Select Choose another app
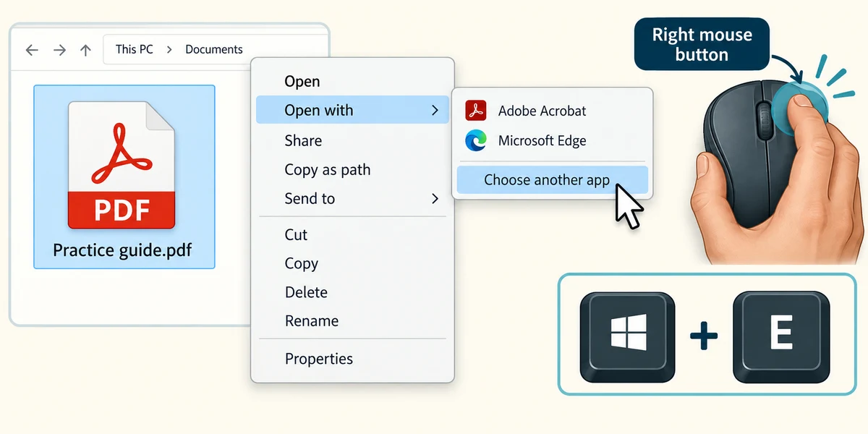Viewport: 868px width, 434px height. click(x=553, y=180)
